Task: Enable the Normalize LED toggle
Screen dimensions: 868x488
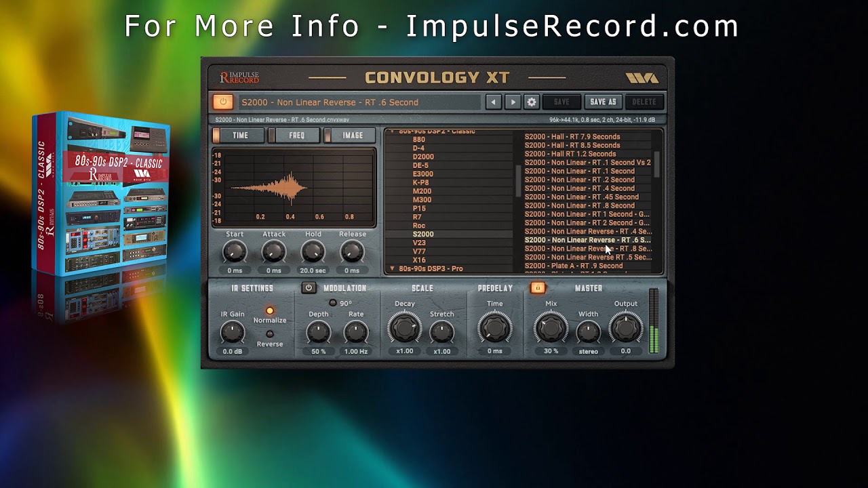Action: pos(270,311)
